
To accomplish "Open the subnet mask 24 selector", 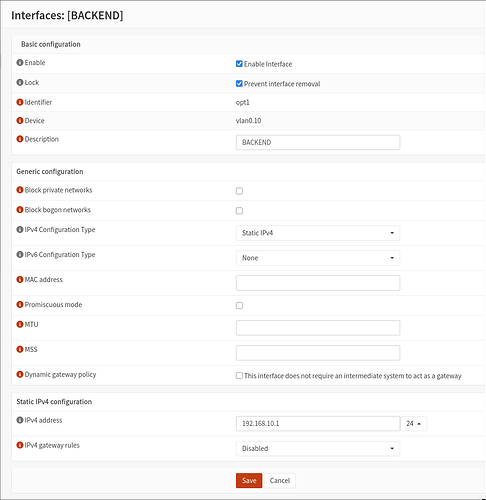I will click(413, 424).
